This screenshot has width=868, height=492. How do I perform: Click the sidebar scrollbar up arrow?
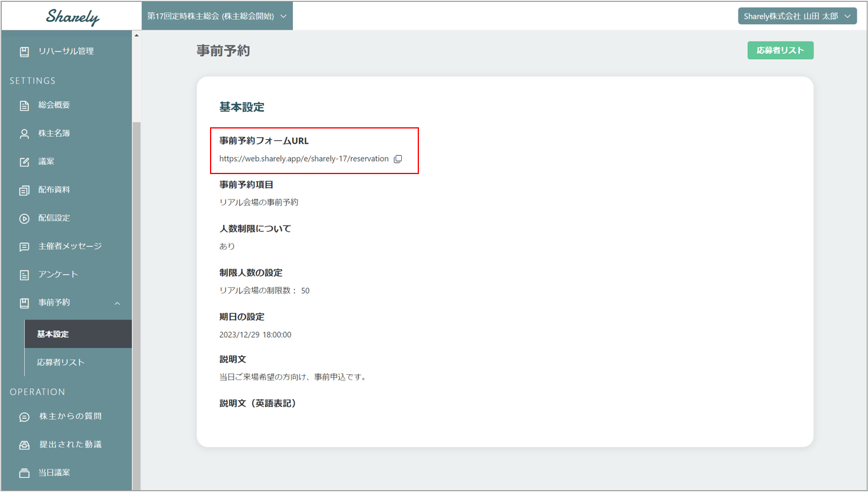(x=137, y=36)
